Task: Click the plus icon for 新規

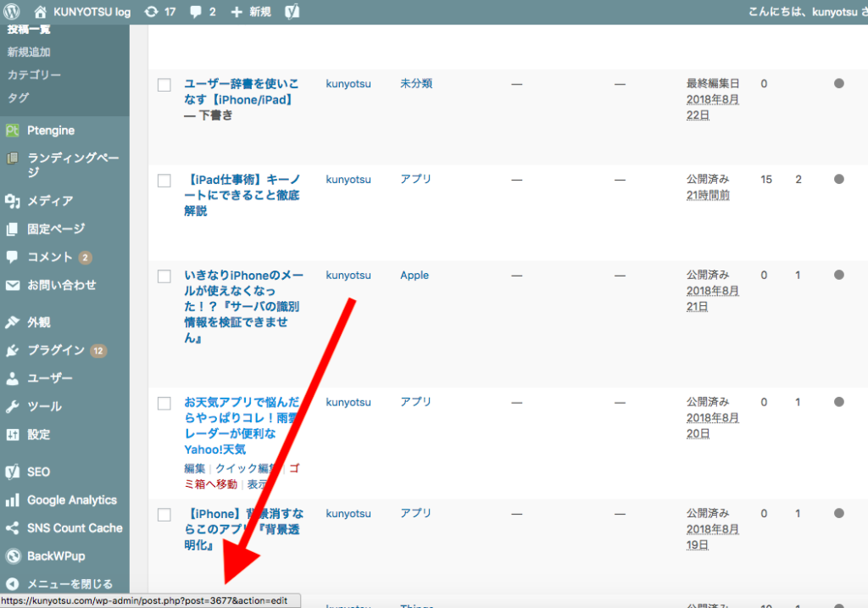Action: coord(236,12)
